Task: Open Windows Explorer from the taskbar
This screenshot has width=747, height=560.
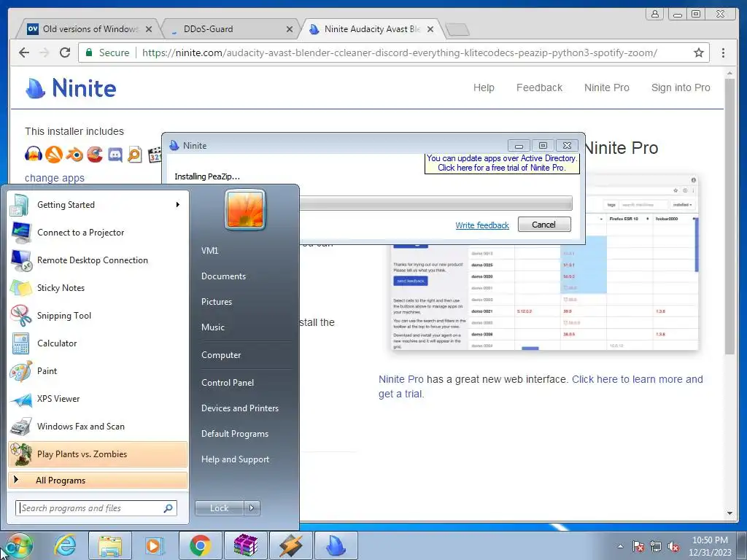Action: 110,545
